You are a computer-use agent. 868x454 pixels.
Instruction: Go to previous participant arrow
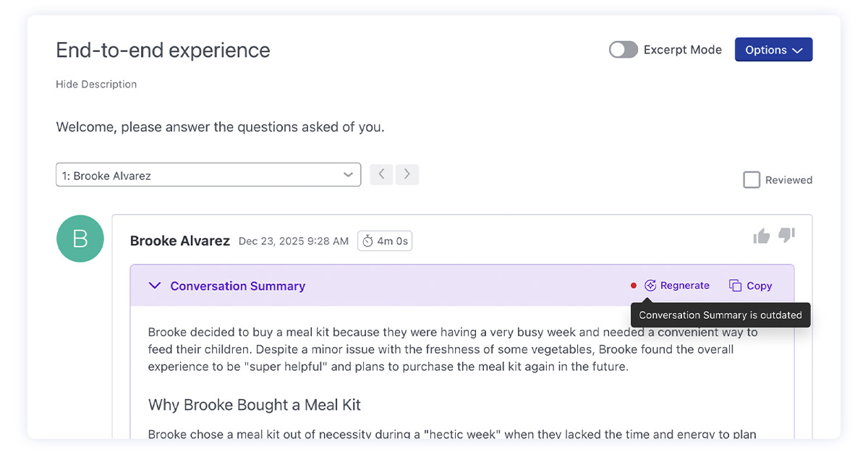[381, 174]
